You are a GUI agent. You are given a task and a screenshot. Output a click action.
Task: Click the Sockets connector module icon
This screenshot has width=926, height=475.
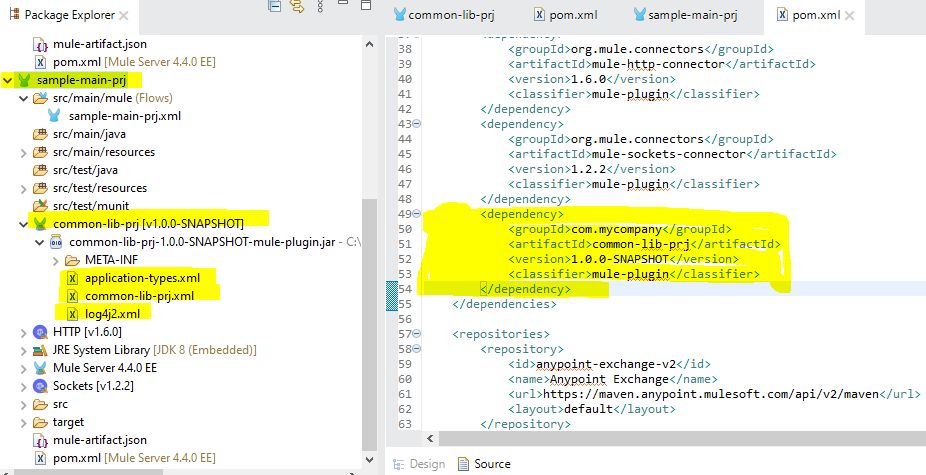pos(41,386)
